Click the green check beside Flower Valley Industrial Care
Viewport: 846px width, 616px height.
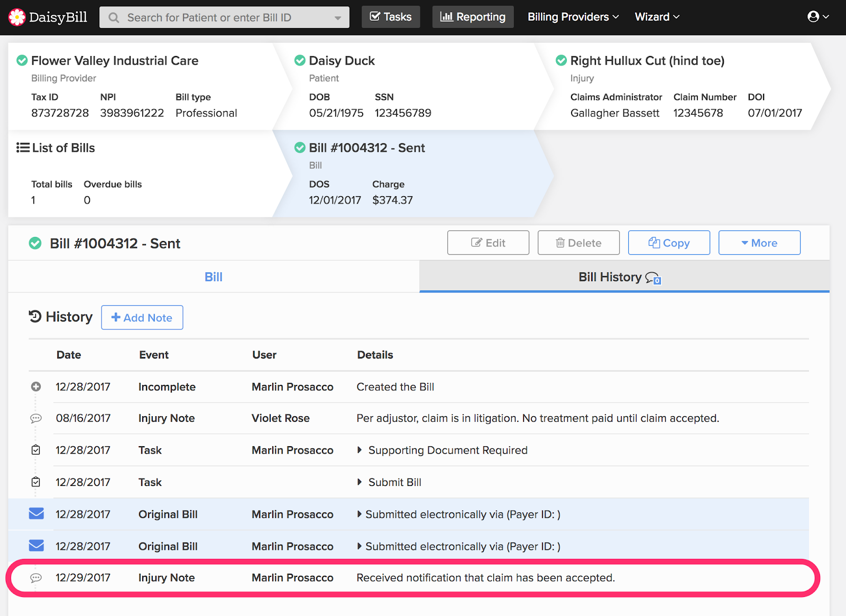coord(22,61)
